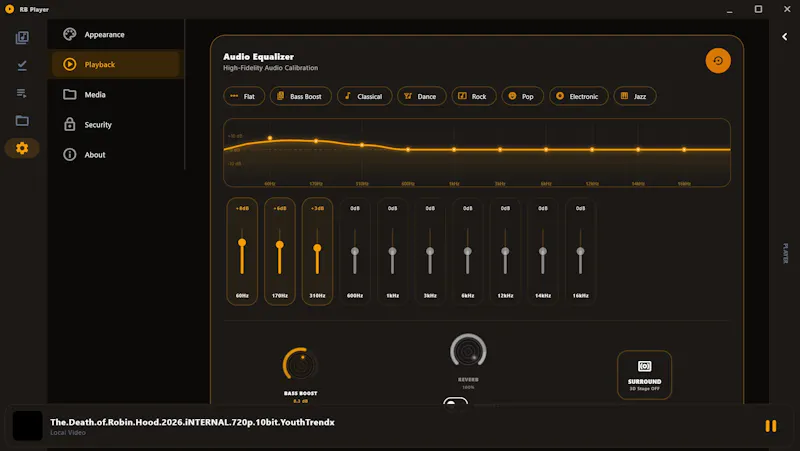Click the 6kHz band slider handle

467,251
